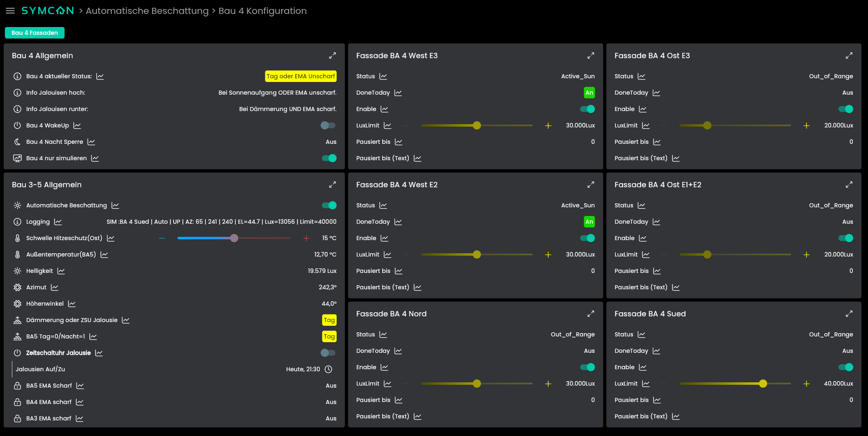868x436 pixels.
Task: Show graph icon next to Helligkeit
Action: pyautogui.click(x=61, y=271)
